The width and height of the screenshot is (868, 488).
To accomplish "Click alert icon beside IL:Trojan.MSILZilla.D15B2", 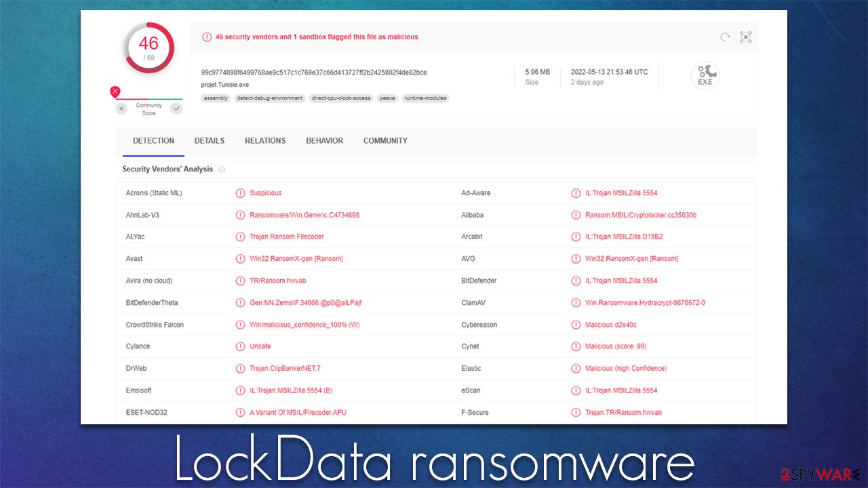I will (576, 237).
